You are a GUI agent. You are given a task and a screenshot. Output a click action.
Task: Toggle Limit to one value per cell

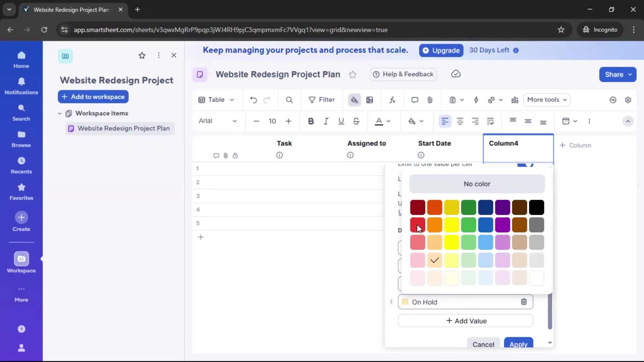tap(525, 165)
